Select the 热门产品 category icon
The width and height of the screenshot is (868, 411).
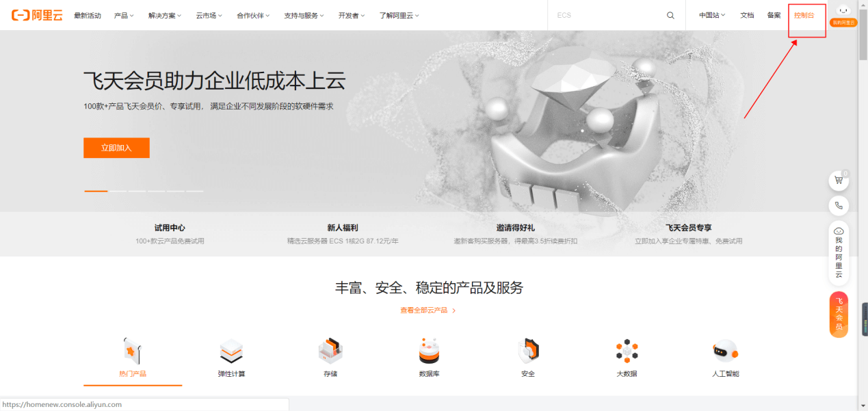click(x=132, y=351)
